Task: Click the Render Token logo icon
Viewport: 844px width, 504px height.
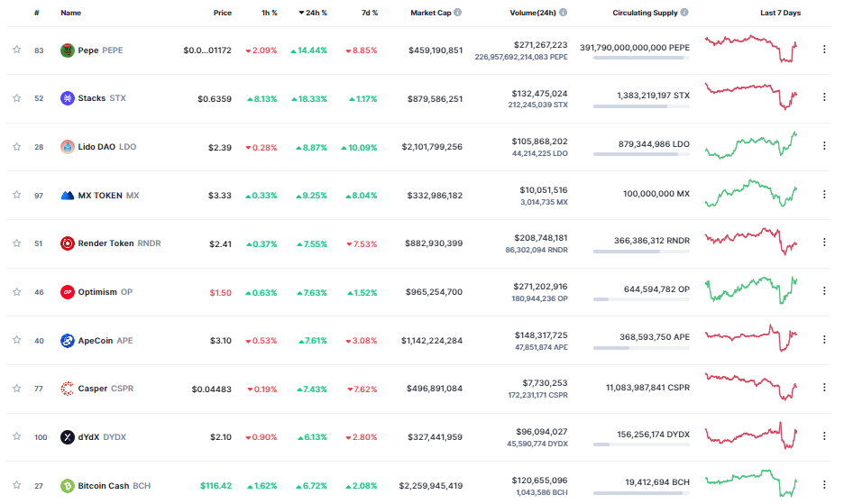Action: tap(68, 243)
